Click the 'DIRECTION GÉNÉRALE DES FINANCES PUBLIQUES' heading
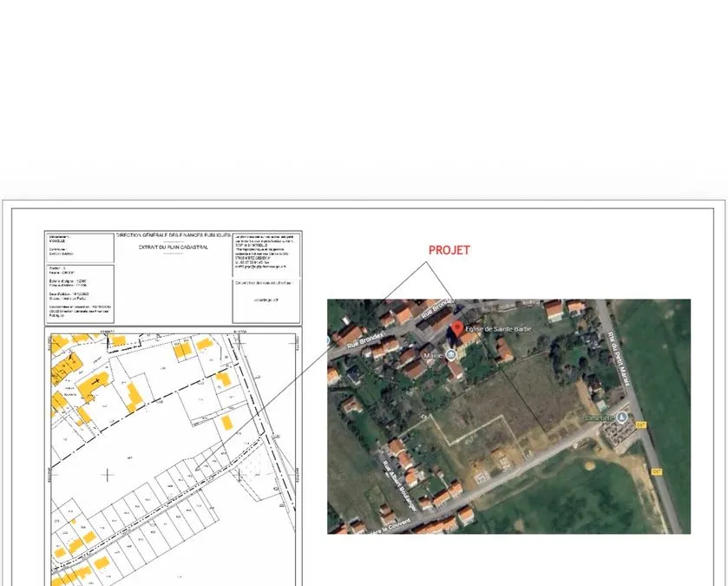Screen dimensions: 728x586 174,235
